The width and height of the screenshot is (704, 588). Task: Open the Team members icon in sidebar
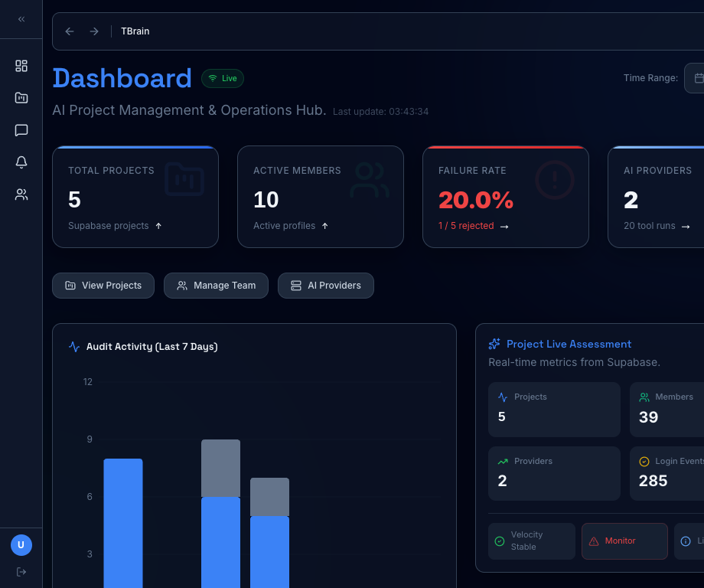click(21, 194)
